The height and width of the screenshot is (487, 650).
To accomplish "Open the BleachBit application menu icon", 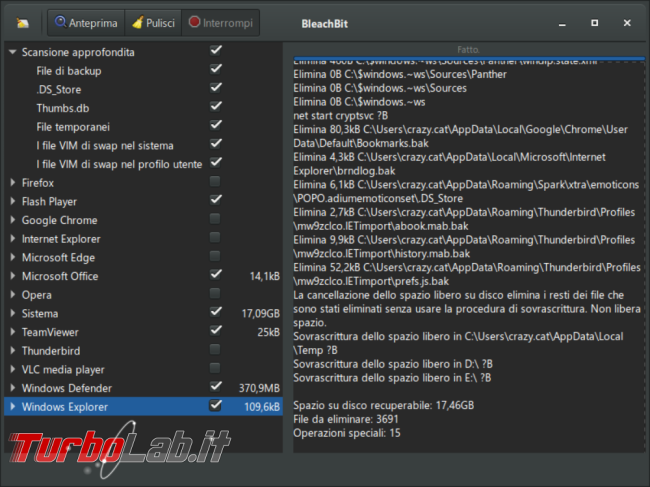I will [x=22, y=23].
